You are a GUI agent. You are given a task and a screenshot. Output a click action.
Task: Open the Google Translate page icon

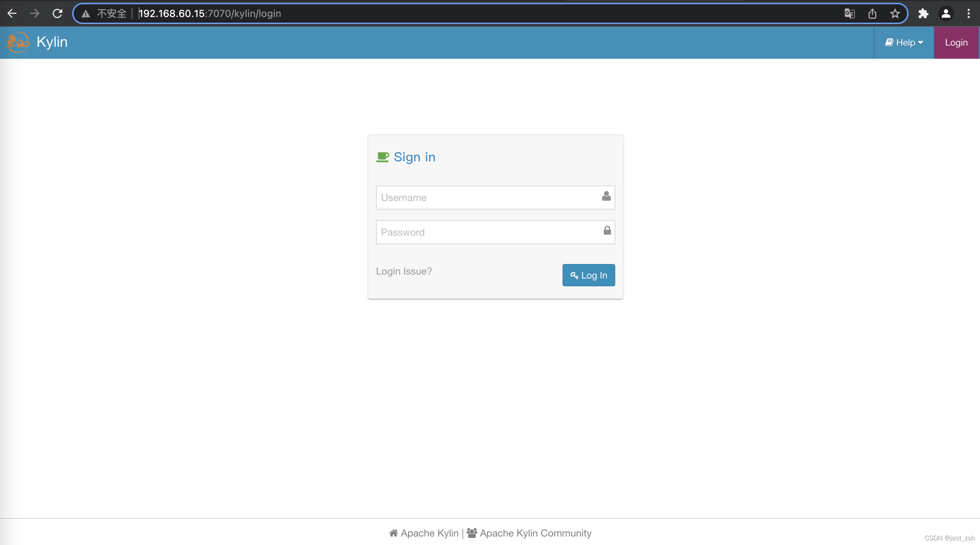pos(849,14)
